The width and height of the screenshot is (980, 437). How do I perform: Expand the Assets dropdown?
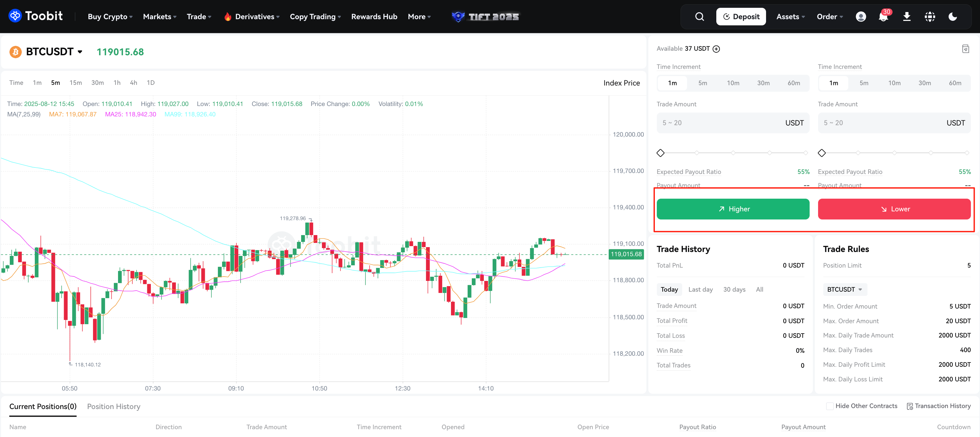[x=790, y=16]
